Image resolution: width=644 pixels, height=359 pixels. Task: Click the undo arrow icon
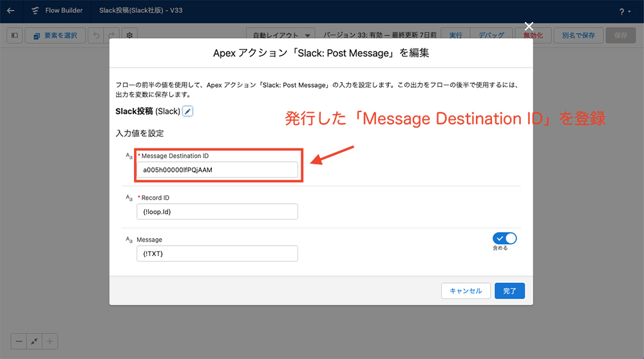pyautogui.click(x=96, y=35)
